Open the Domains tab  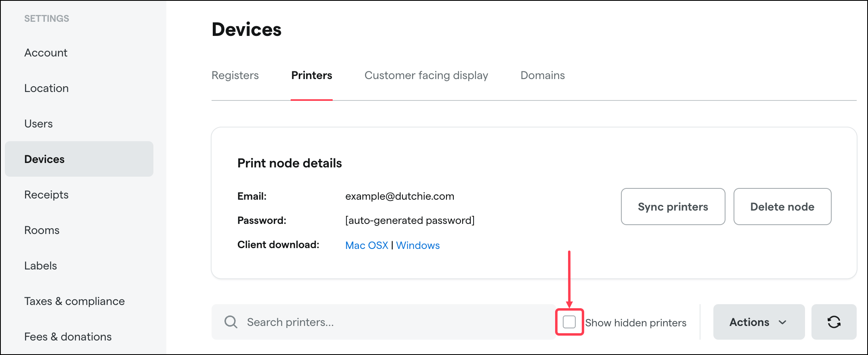pyautogui.click(x=543, y=75)
